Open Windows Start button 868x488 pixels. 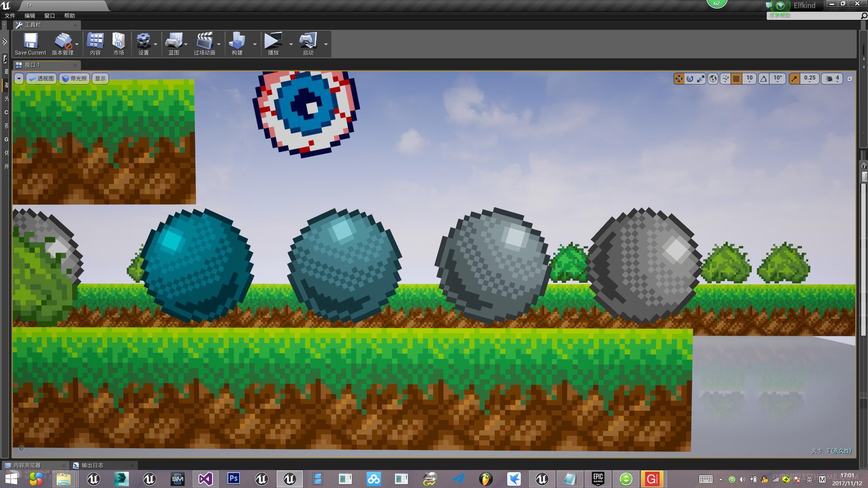point(11,479)
